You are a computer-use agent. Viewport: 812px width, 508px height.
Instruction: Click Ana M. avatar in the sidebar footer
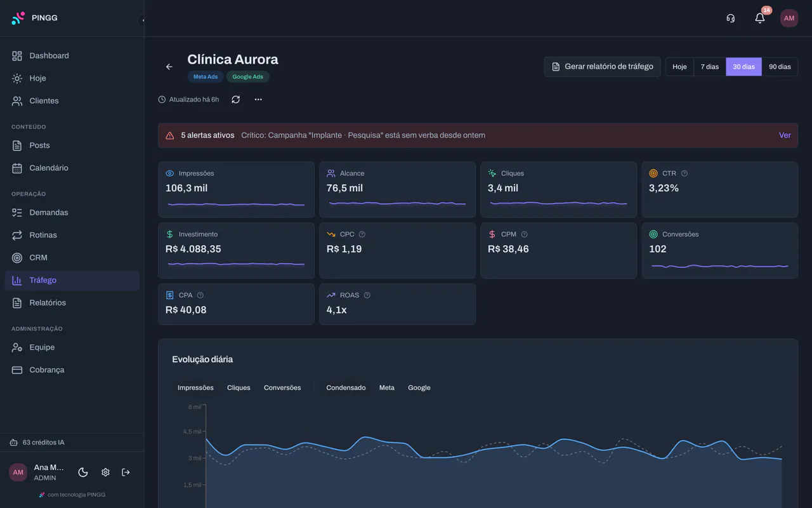coord(18,472)
